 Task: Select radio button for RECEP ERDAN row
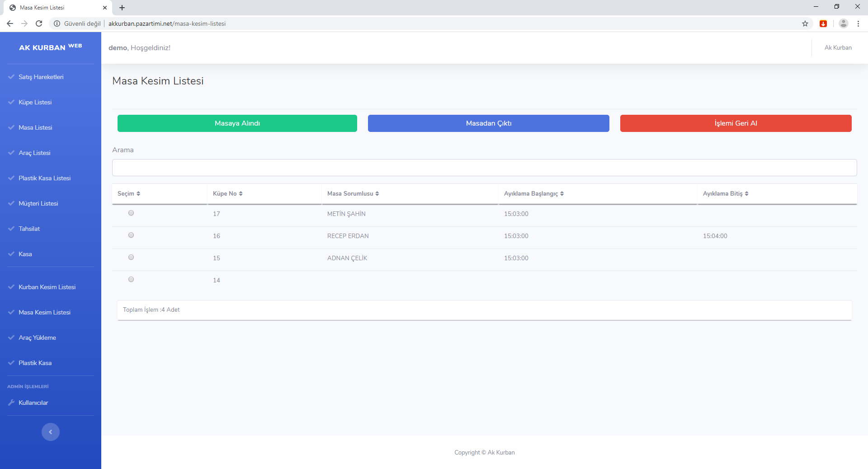pos(131,235)
